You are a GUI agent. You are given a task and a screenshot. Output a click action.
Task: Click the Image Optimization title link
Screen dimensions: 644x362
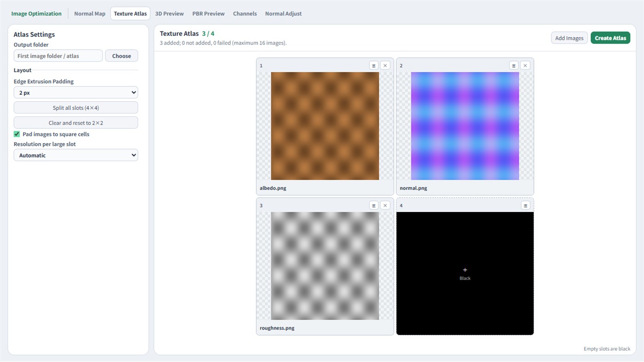(36, 13)
